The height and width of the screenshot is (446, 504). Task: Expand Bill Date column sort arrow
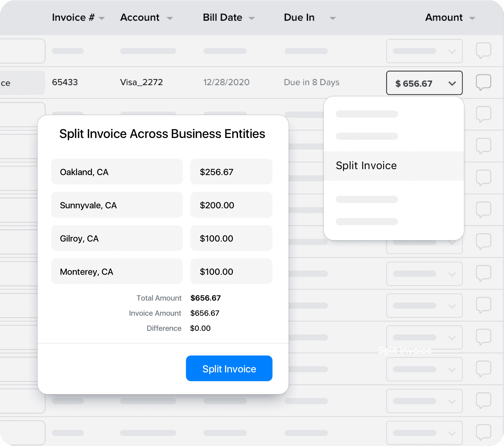[252, 18]
